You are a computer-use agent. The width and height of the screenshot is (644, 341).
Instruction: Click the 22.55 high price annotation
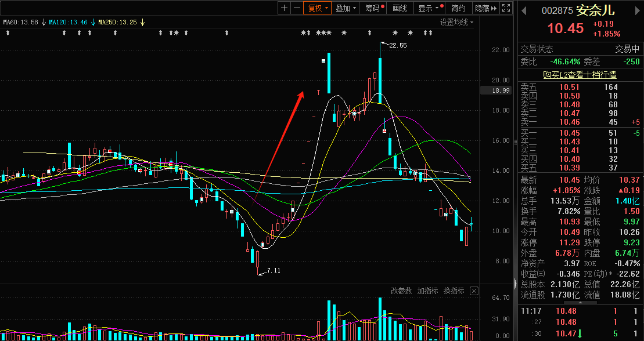pos(398,45)
